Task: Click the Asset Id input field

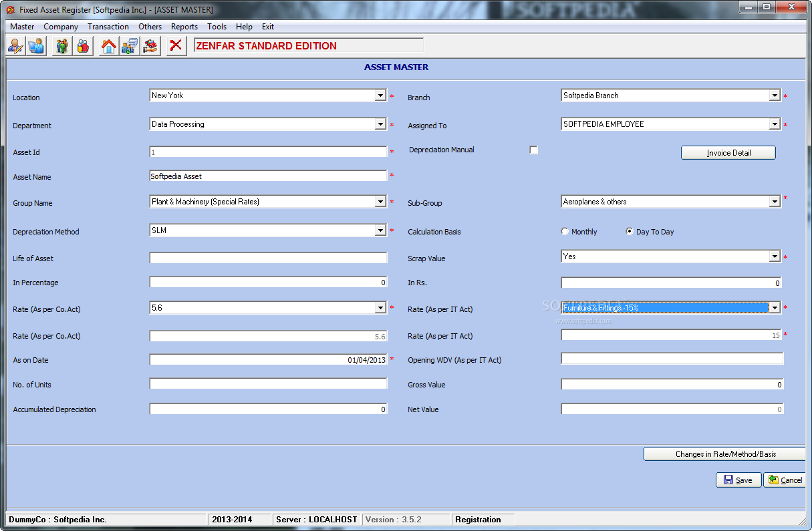Action: [268, 152]
